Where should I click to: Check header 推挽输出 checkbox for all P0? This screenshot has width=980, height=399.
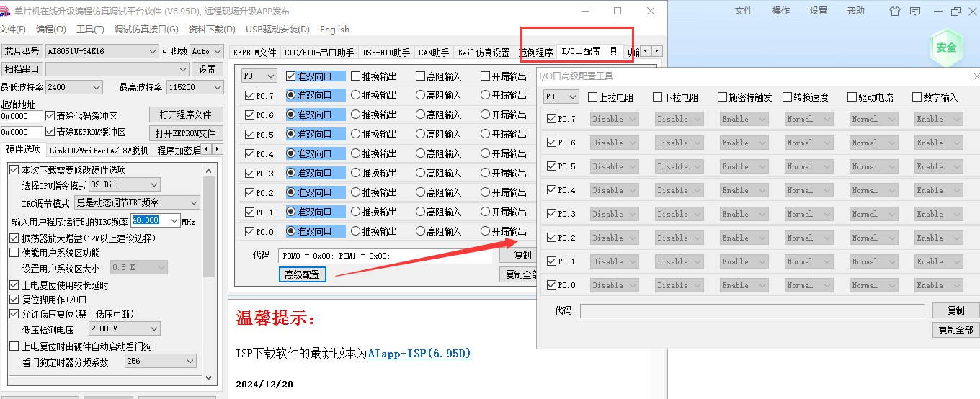(356, 76)
